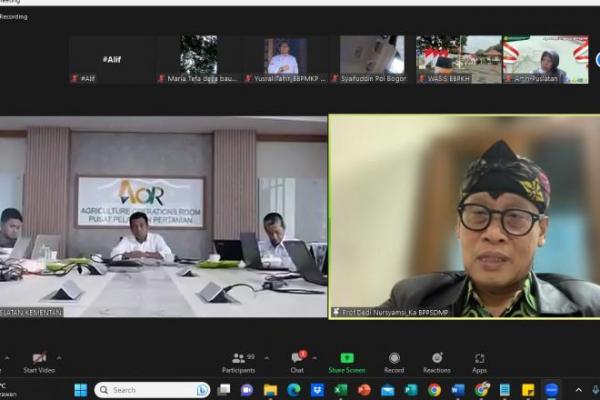This screenshot has width=600, height=400.
Task: Switch to Zoom via the taskbar icon
Action: click(551, 390)
